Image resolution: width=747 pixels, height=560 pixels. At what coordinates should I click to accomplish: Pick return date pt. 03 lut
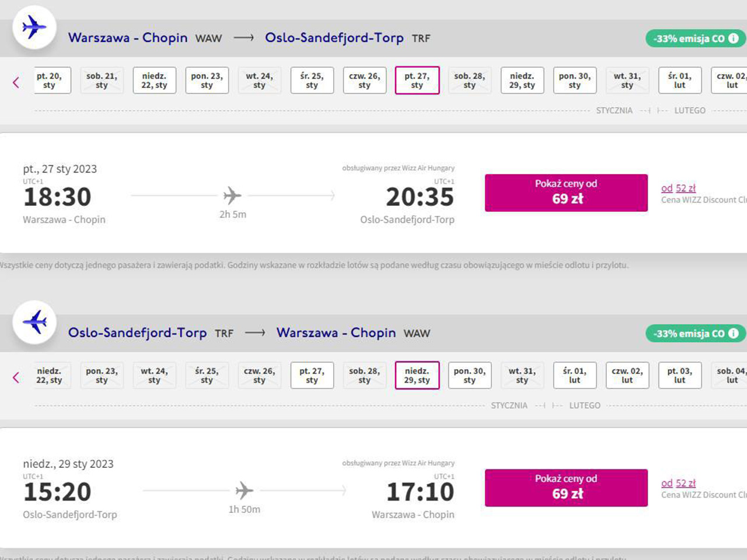679,376
